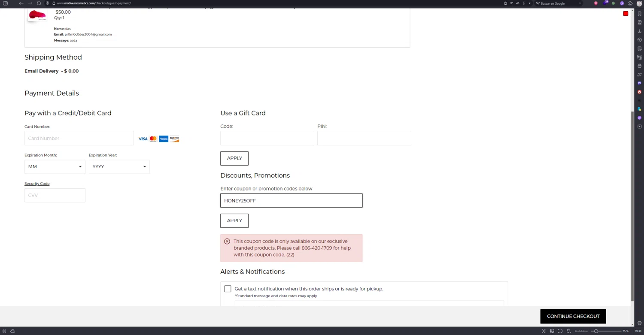The height and width of the screenshot is (335, 644).
Task: Open the Mastodon web panel in the sidebar
Action: click(639, 83)
